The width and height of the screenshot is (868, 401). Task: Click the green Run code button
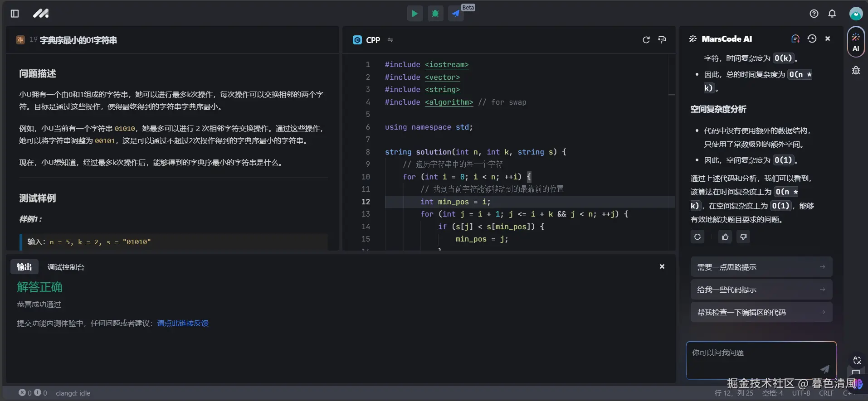(x=414, y=14)
